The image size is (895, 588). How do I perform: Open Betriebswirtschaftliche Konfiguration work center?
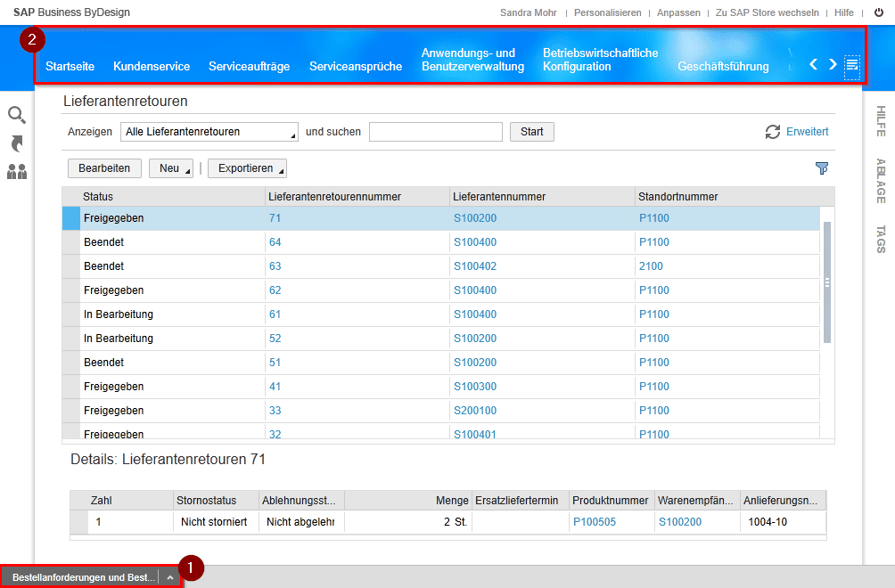pyautogui.click(x=600, y=60)
